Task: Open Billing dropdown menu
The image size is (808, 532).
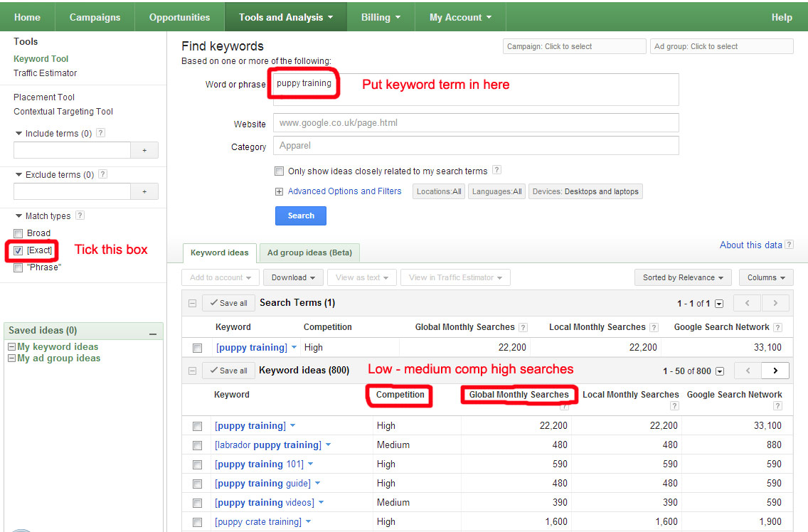Action: coord(381,17)
